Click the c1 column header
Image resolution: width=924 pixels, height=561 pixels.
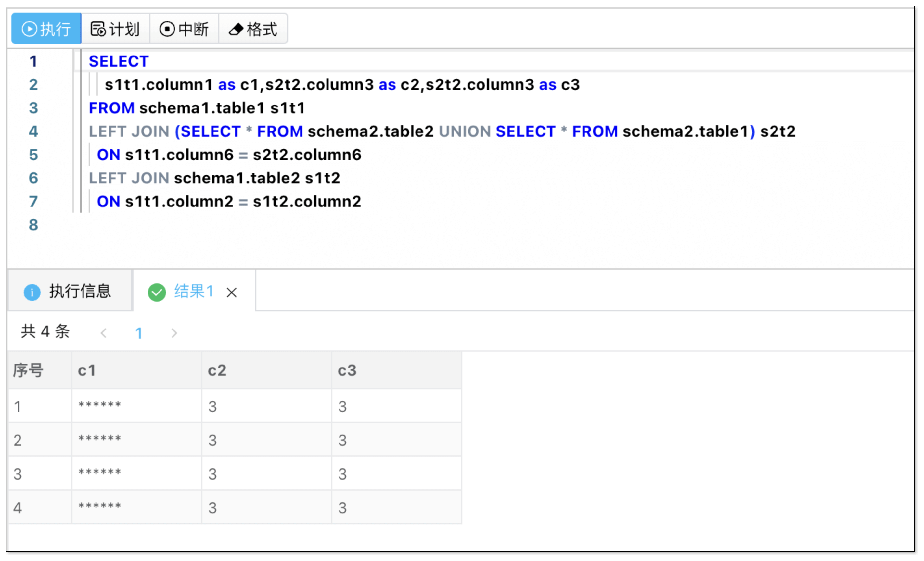pyautogui.click(x=87, y=370)
